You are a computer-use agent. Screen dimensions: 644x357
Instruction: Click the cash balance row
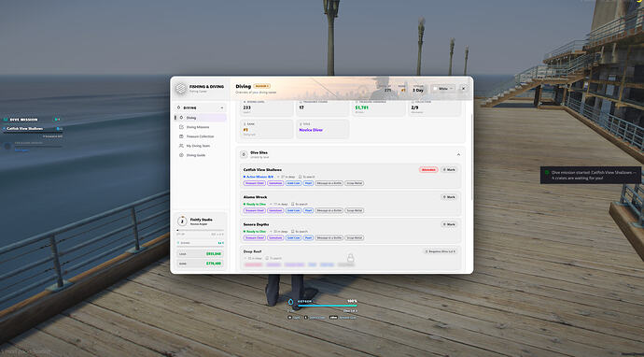200,254
